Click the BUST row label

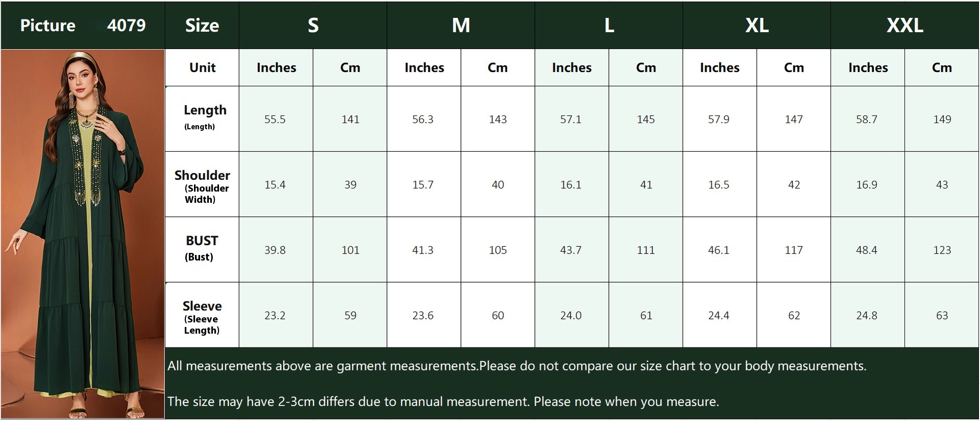click(202, 249)
